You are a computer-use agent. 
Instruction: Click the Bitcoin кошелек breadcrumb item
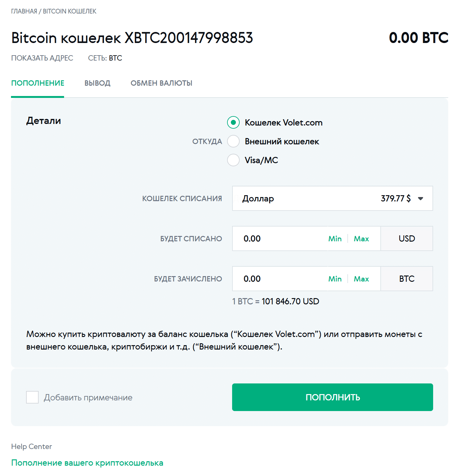coord(69,11)
